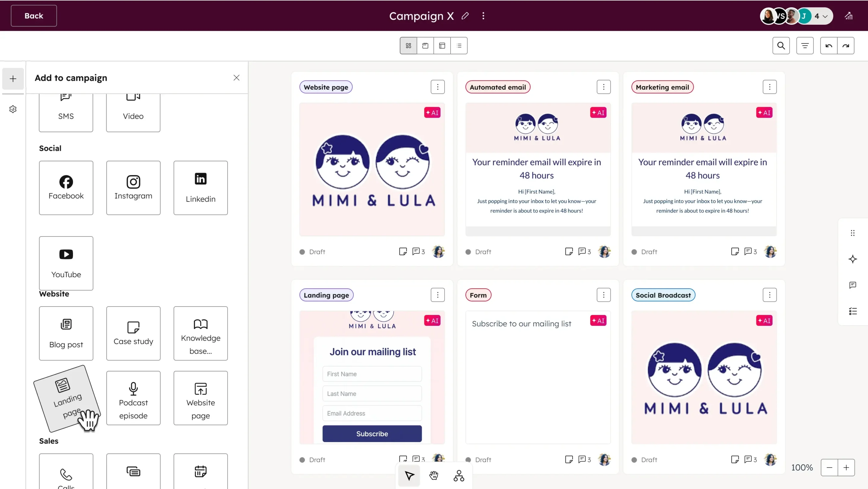Open the Campaign X overflow menu
The width and height of the screenshot is (868, 489).
483,16
